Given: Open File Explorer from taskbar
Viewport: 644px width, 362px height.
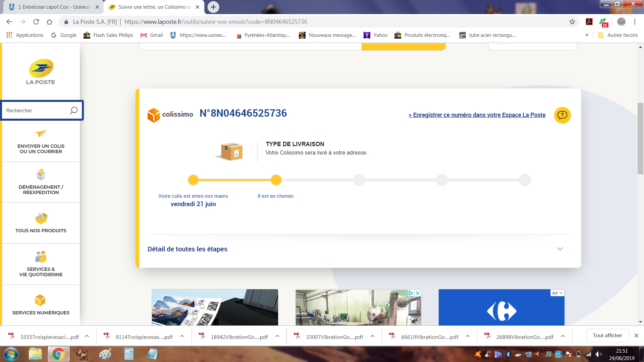Looking at the screenshot, I should 35,354.
